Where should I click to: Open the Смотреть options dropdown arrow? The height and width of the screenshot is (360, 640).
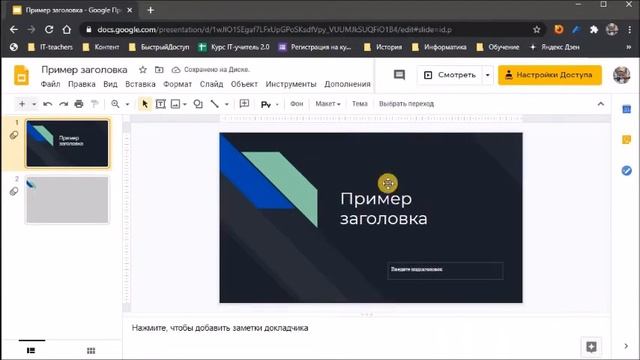point(487,75)
